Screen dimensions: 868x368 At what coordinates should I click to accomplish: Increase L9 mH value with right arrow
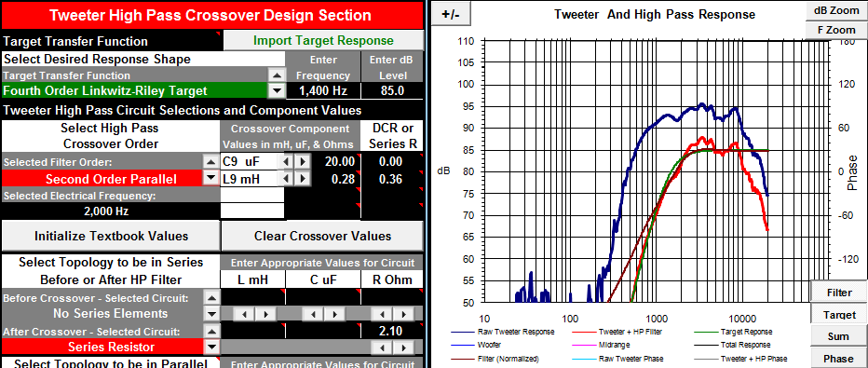tap(301, 179)
